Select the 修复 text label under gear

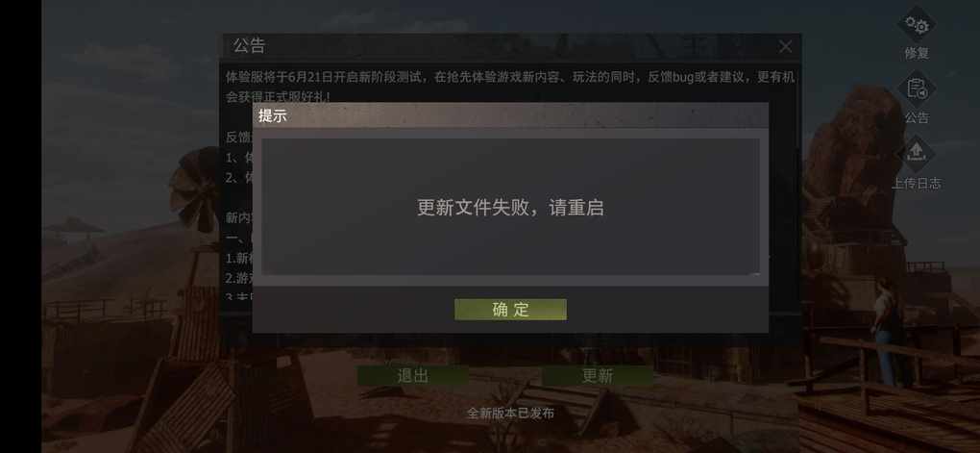pyautogui.click(x=917, y=54)
